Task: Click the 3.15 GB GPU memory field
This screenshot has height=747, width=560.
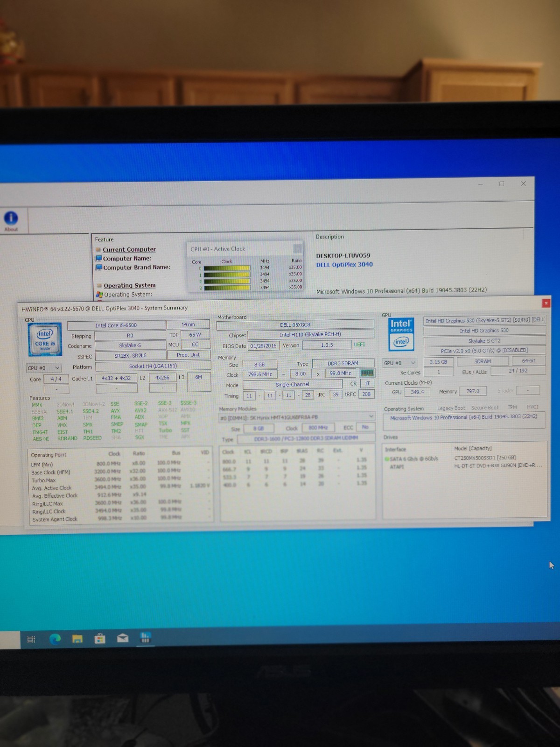Action: 438,362
